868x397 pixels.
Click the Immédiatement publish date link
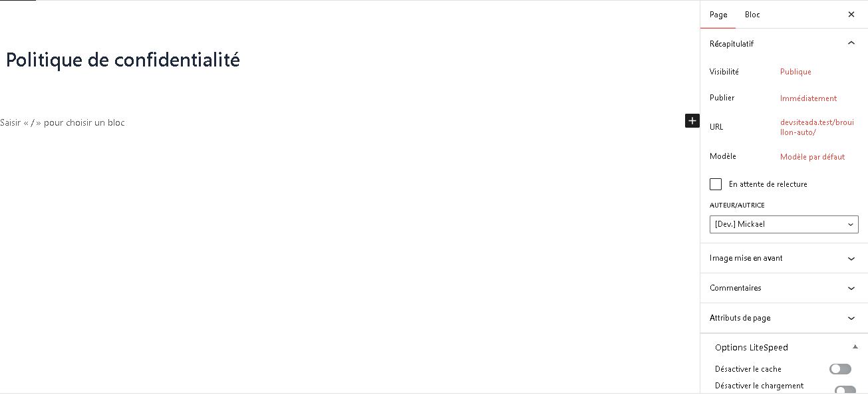[808, 98]
